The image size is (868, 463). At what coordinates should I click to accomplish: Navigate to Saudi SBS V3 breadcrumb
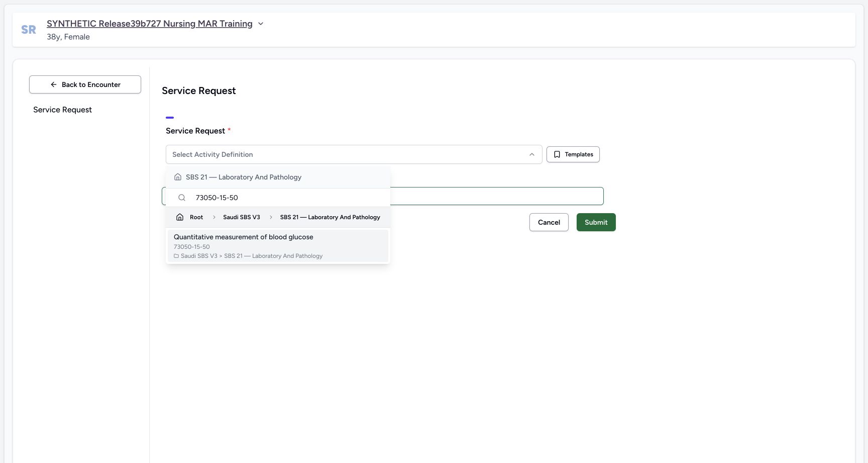click(242, 217)
